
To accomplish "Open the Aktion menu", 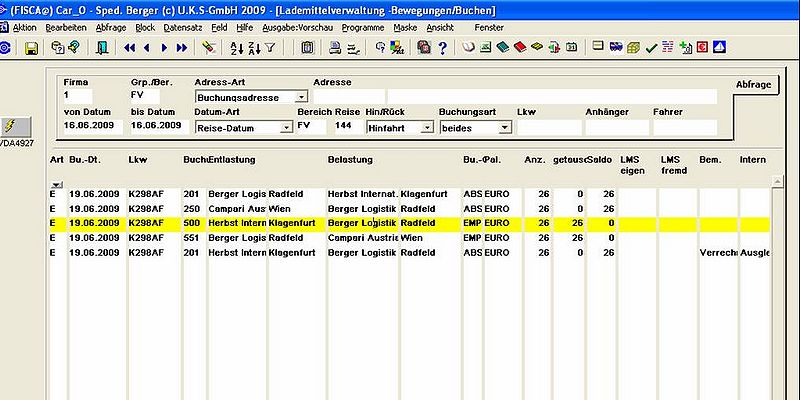I will [x=24, y=28].
